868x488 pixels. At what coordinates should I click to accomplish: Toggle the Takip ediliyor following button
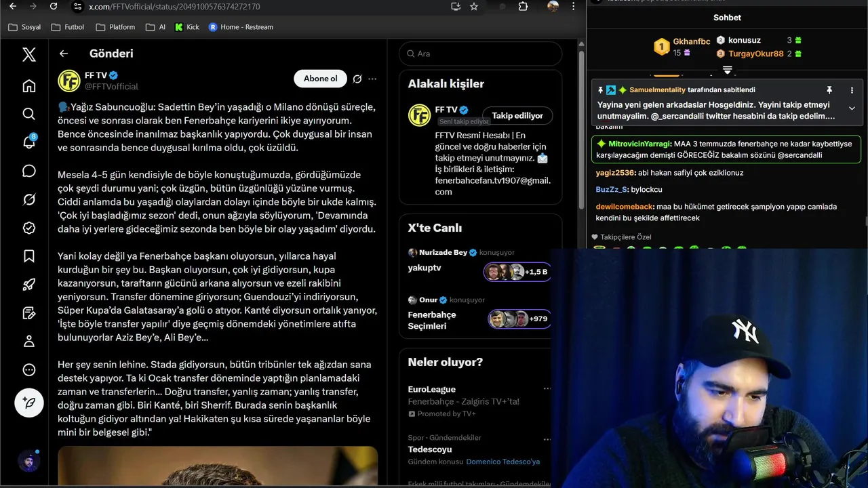coord(517,116)
